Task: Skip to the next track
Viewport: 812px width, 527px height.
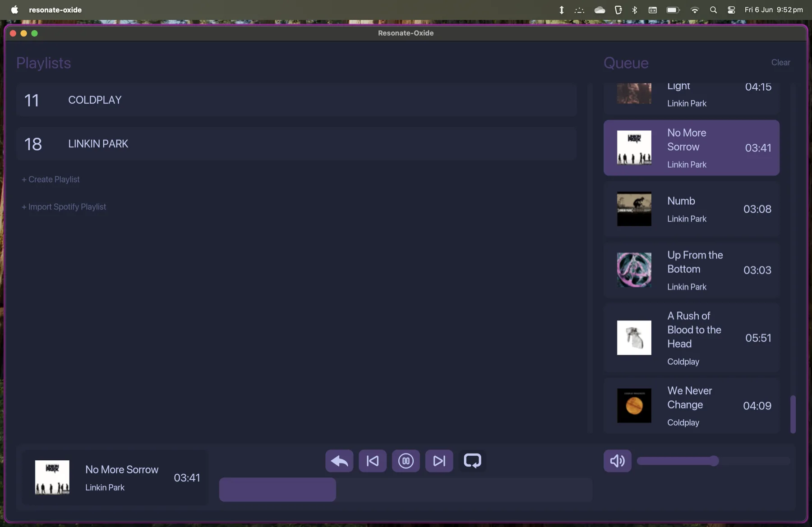Action: coord(439,461)
